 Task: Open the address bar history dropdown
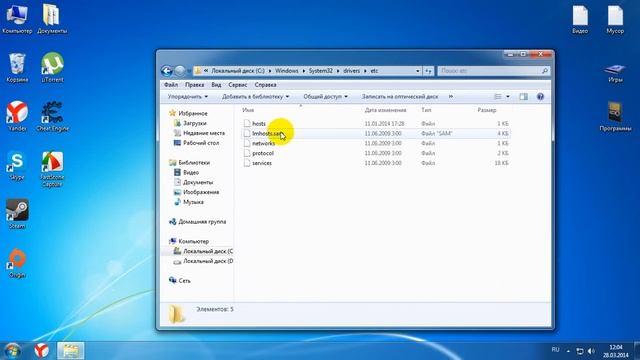pyautogui.click(x=418, y=71)
